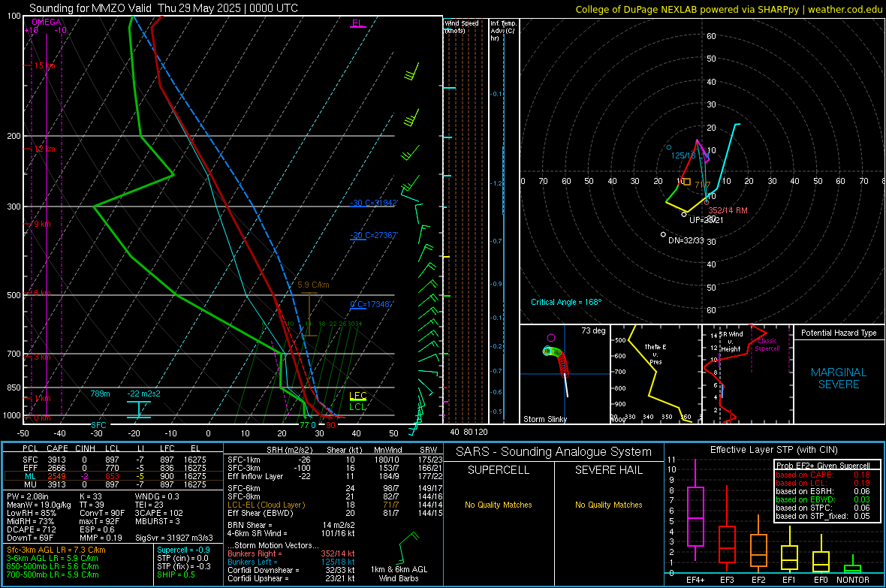Click the purple circle in Storm Slinky panel

(551, 338)
